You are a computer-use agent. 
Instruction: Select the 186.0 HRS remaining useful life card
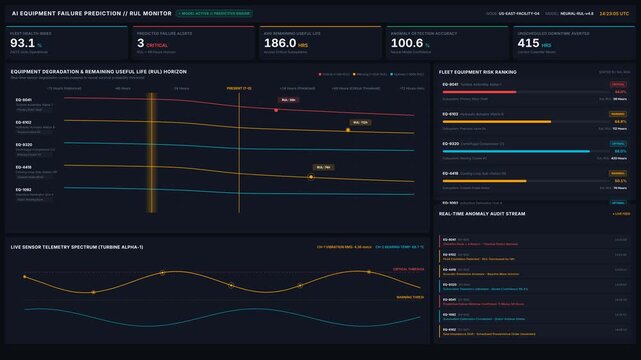320,43
